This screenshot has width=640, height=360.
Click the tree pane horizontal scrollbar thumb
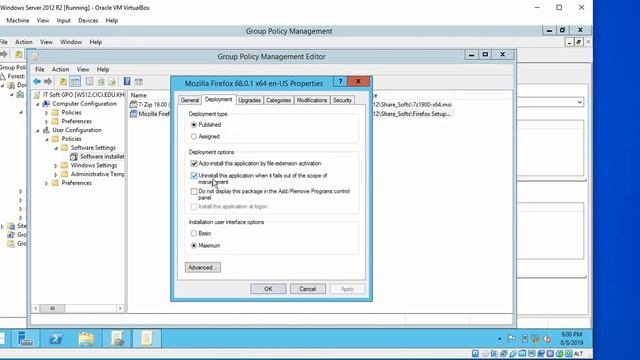pyautogui.click(x=52, y=308)
